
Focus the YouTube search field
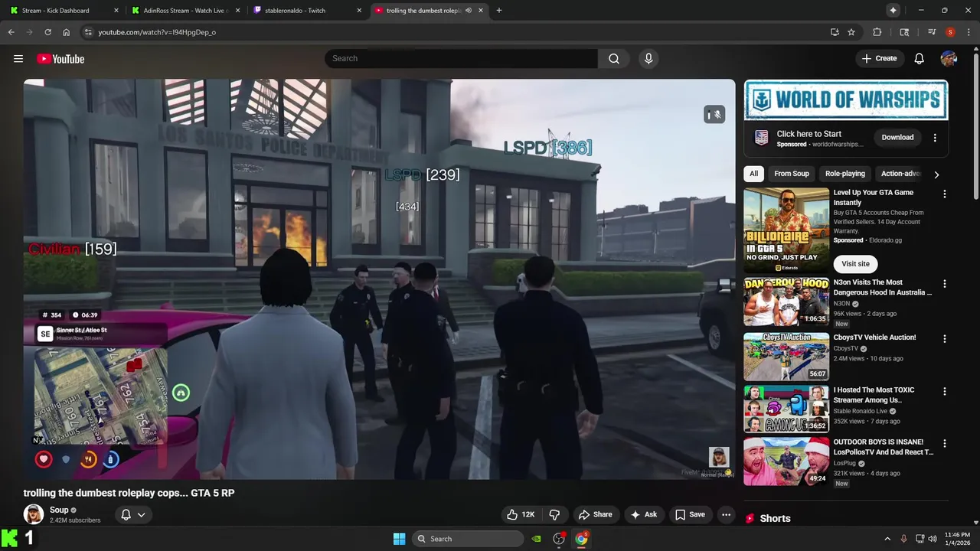(x=462, y=59)
